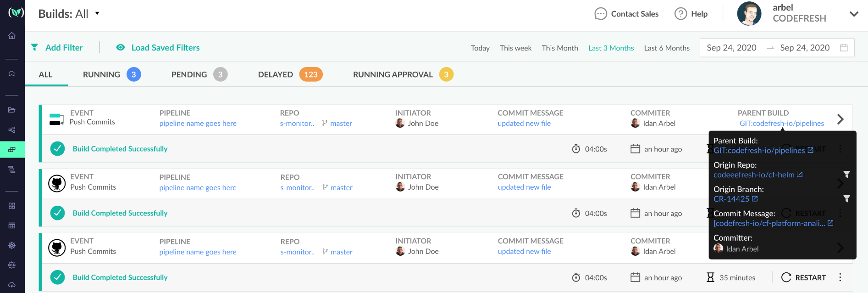Open the Projects folder icon in sidebar
This screenshot has width=868, height=293.
tap(12, 110)
